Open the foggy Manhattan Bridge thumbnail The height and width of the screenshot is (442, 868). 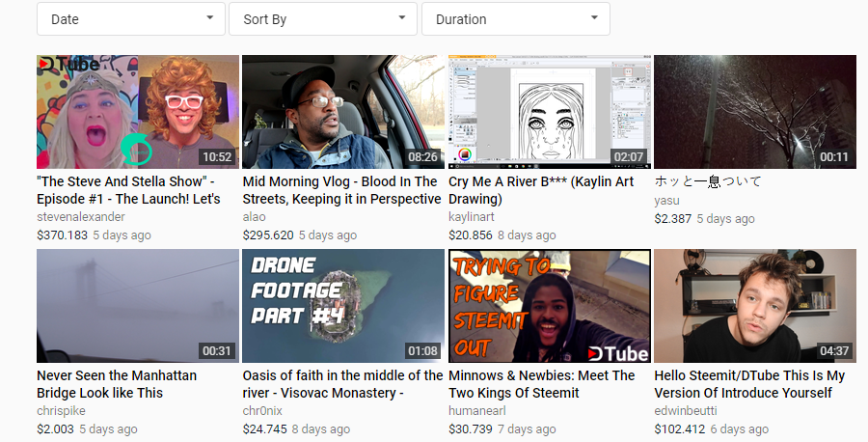click(138, 306)
